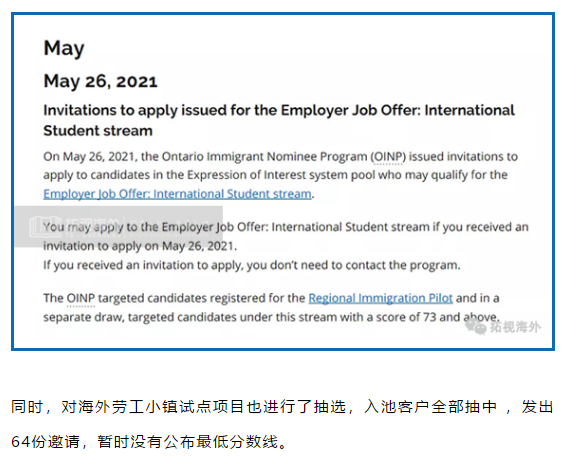Click the text 64份邀请 in the bottom line
The width and height of the screenshot is (571, 464).
46,442
